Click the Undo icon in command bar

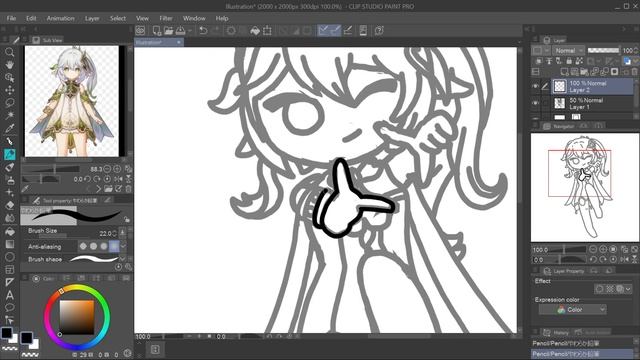click(203, 31)
